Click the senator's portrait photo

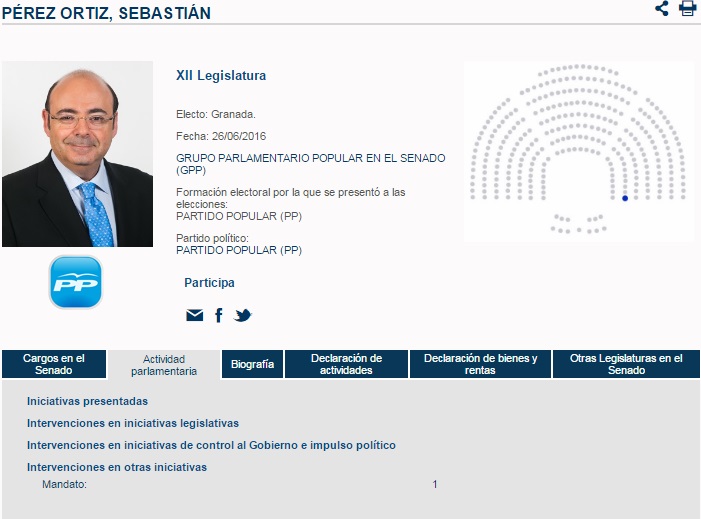click(77, 154)
